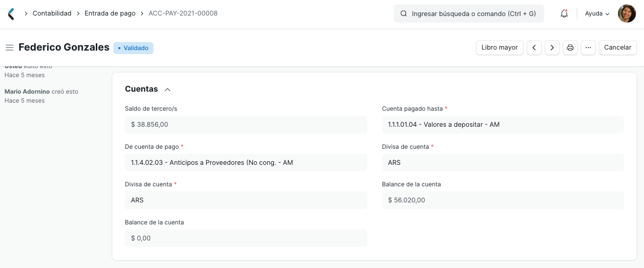644x268 pixels.
Task: Open the Ayuda help dropdown
Action: click(597, 14)
